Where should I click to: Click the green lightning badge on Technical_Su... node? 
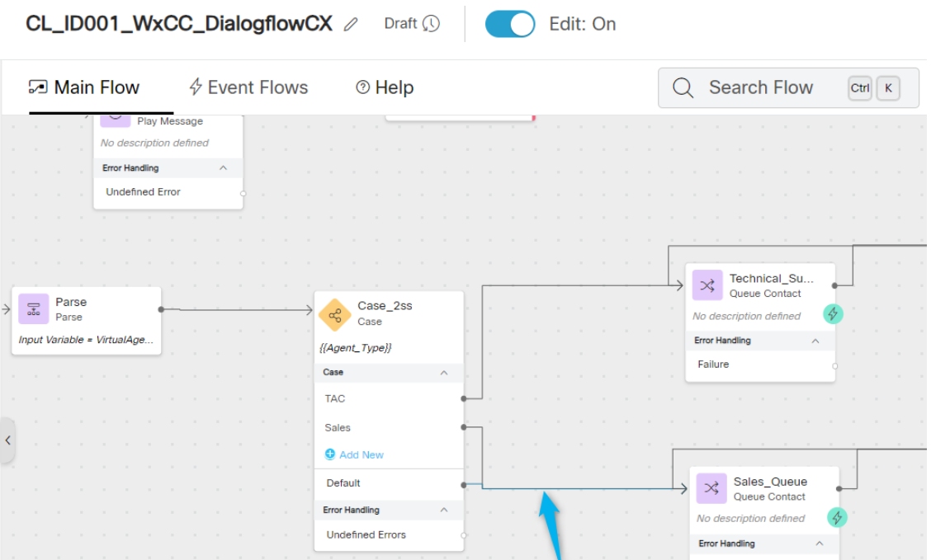(x=833, y=314)
